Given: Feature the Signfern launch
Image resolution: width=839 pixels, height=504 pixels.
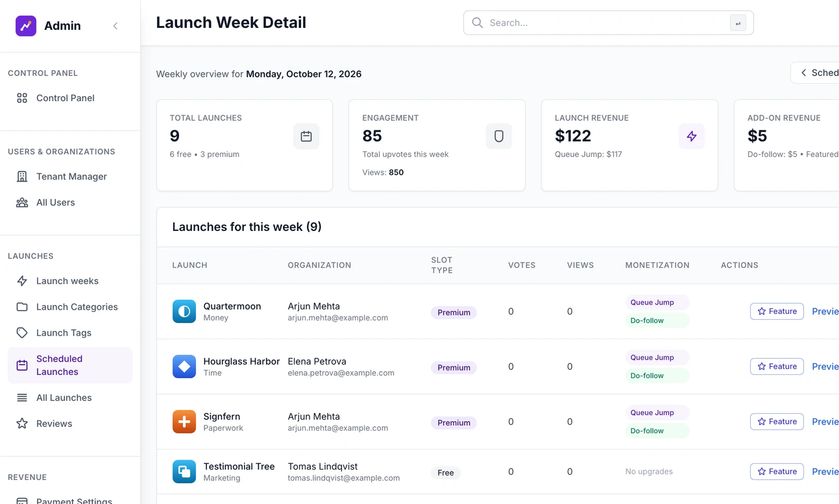Looking at the screenshot, I should 777,422.
